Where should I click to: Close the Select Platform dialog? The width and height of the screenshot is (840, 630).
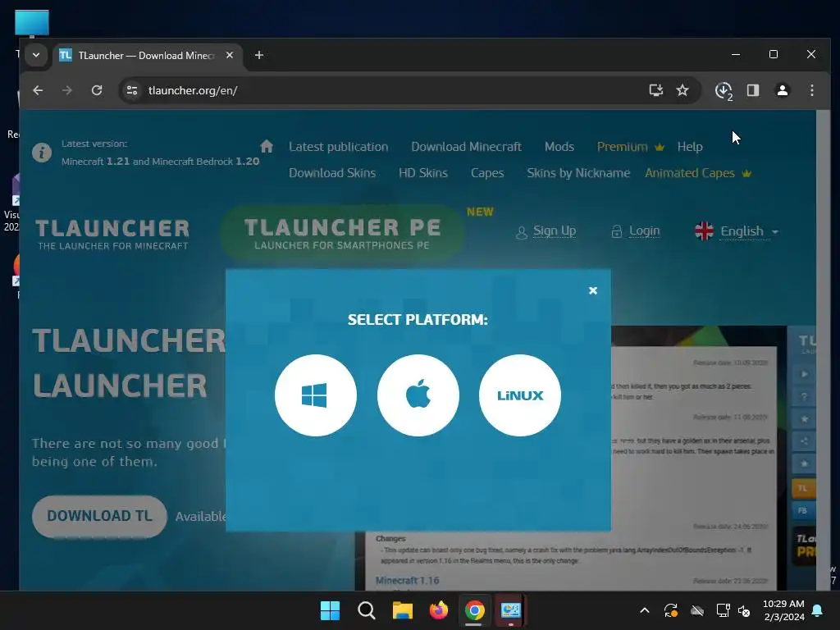(x=592, y=290)
